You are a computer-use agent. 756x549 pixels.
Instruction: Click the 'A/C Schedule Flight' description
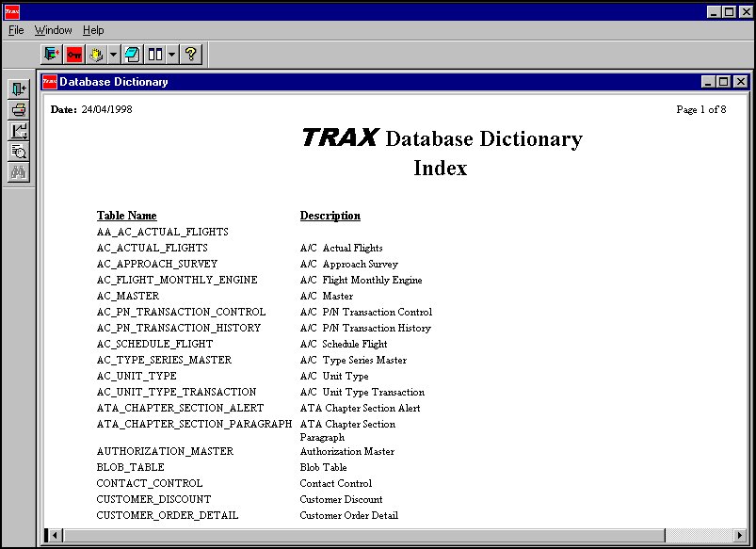tap(344, 344)
